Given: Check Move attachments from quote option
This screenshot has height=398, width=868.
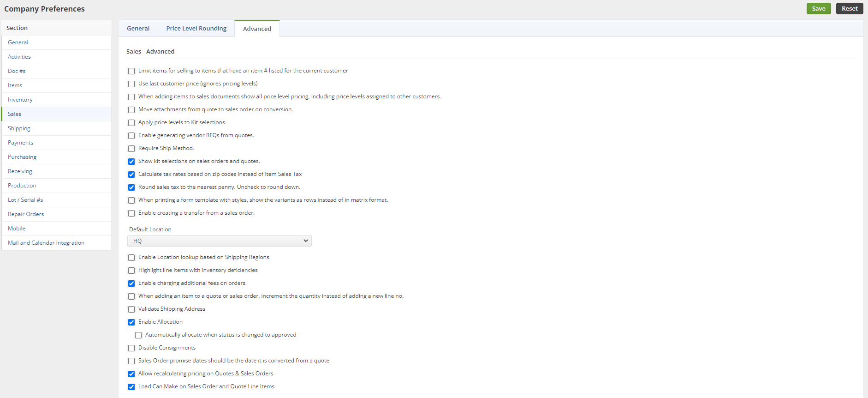Looking at the screenshot, I should [131, 110].
